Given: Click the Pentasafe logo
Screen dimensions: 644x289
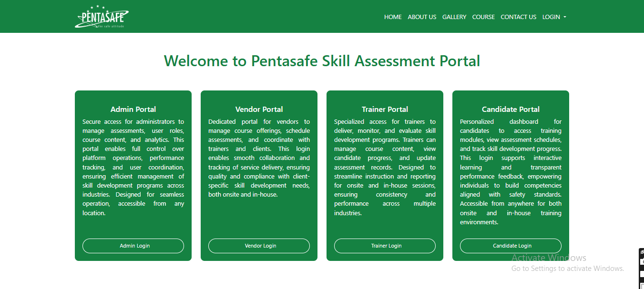Looking at the screenshot, I should coord(102,17).
